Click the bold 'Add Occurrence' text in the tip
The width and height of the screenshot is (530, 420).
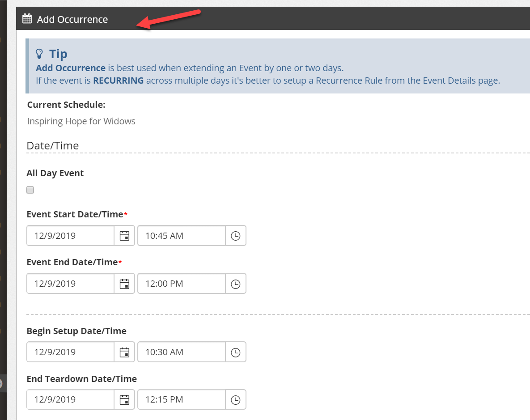71,68
